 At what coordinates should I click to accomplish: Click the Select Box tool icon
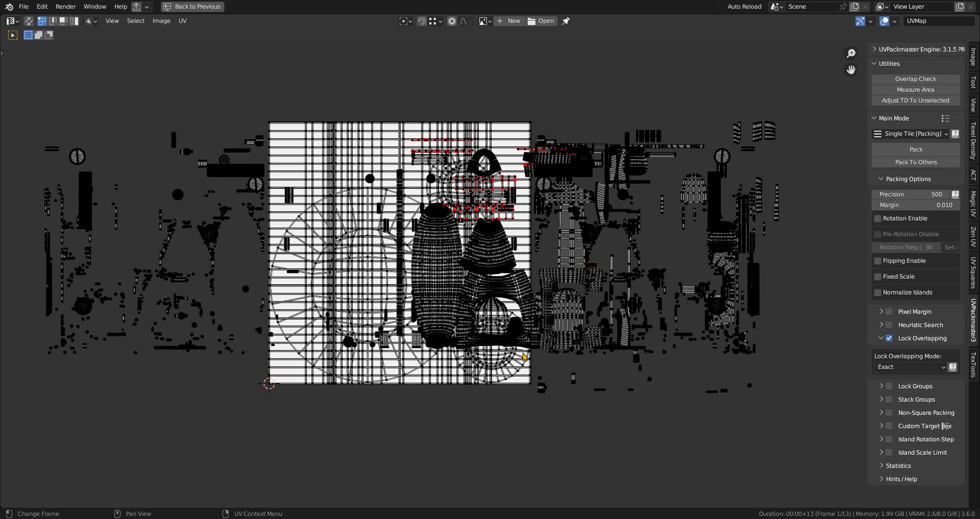(x=13, y=35)
